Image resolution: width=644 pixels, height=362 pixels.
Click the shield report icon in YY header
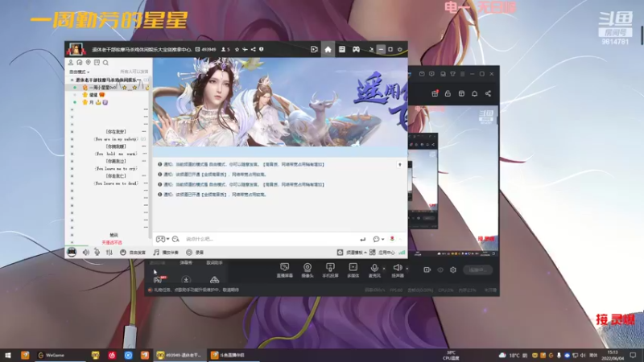pos(261,49)
